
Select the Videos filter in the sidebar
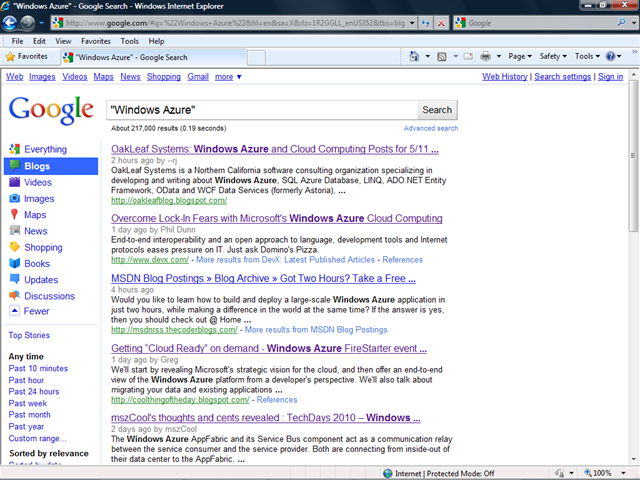click(38, 182)
